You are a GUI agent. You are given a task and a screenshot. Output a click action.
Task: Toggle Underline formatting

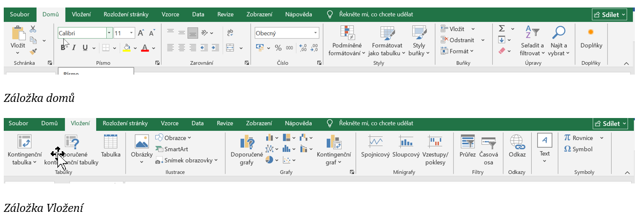point(84,48)
